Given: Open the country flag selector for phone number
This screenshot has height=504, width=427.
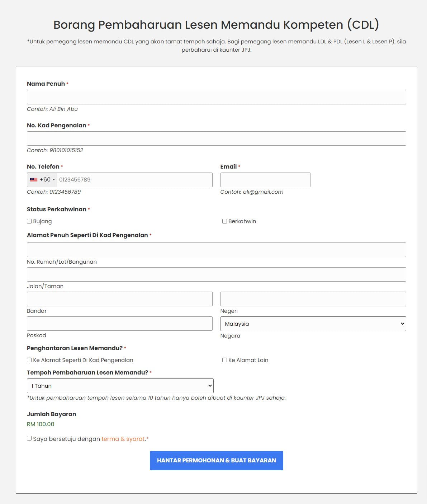Looking at the screenshot, I should [42, 179].
